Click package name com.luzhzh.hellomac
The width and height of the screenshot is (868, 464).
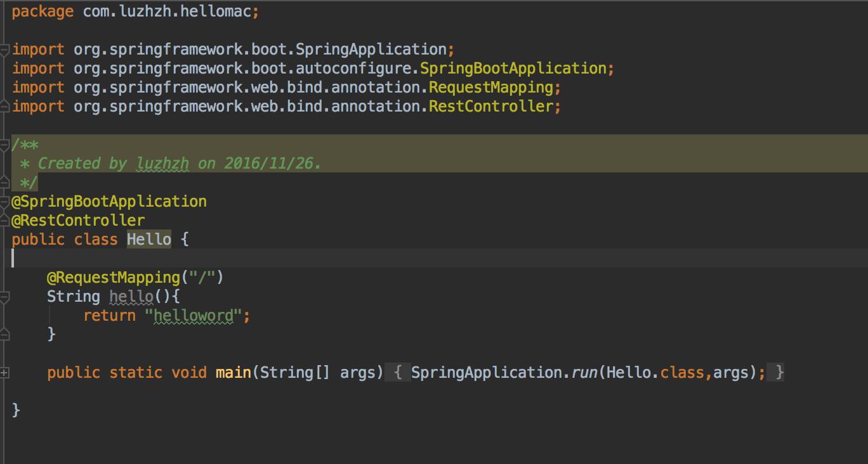pyautogui.click(x=167, y=11)
